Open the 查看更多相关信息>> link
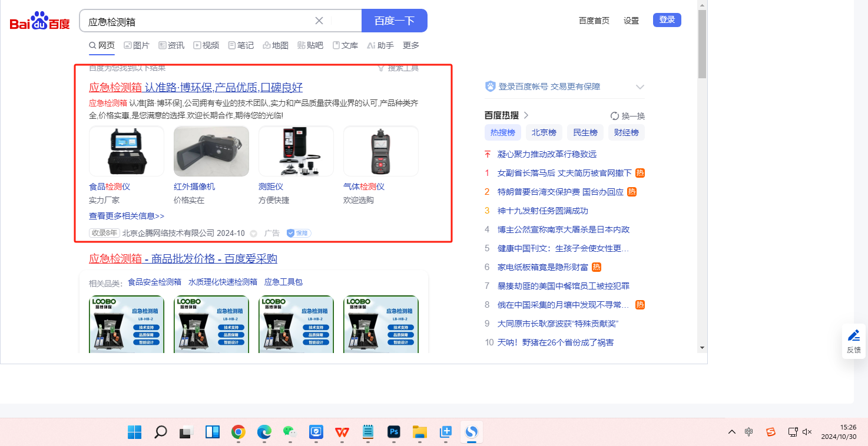Screen dimensions: 868x446 (x=127, y=216)
